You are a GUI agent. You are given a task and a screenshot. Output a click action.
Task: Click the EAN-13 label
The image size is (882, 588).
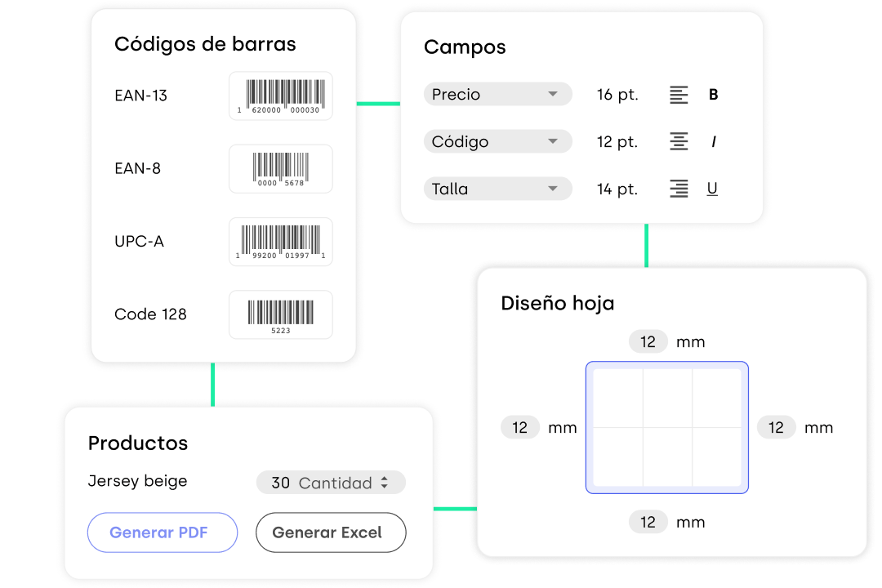coord(140,96)
